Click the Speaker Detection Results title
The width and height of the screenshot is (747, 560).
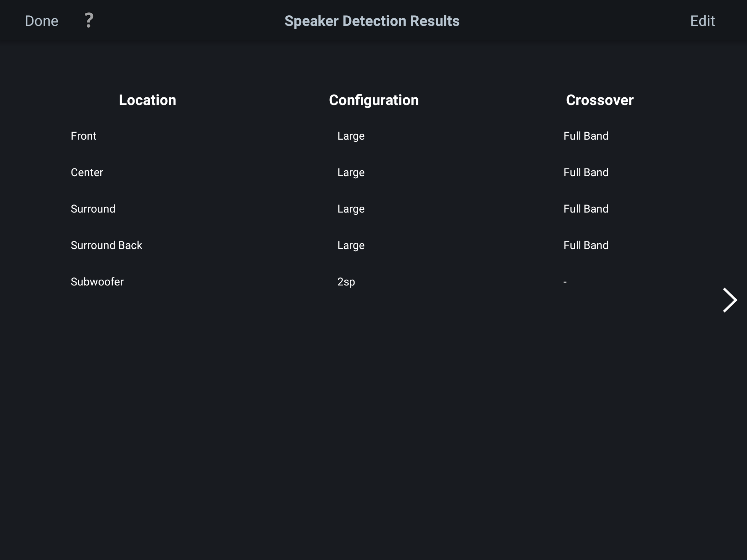point(372,21)
